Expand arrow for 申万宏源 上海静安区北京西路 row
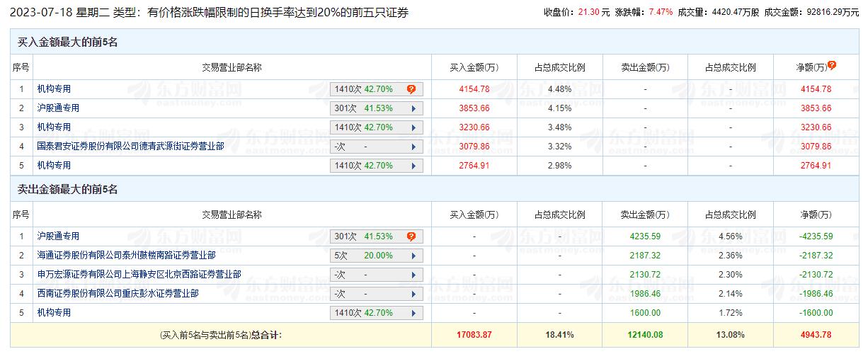 click(411, 275)
